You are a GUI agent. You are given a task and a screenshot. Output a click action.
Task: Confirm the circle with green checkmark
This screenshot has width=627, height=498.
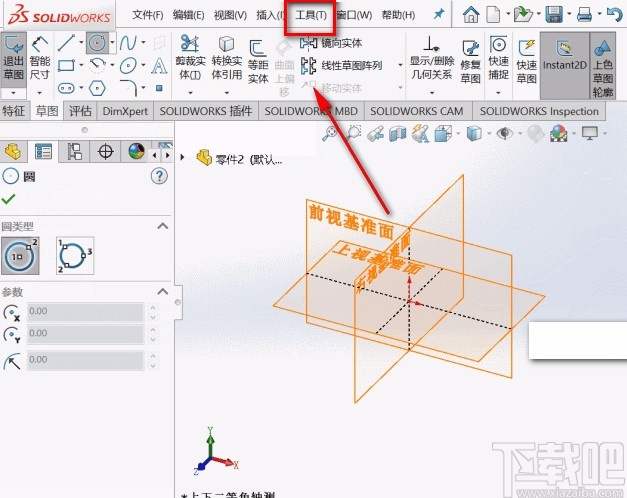(x=9, y=199)
